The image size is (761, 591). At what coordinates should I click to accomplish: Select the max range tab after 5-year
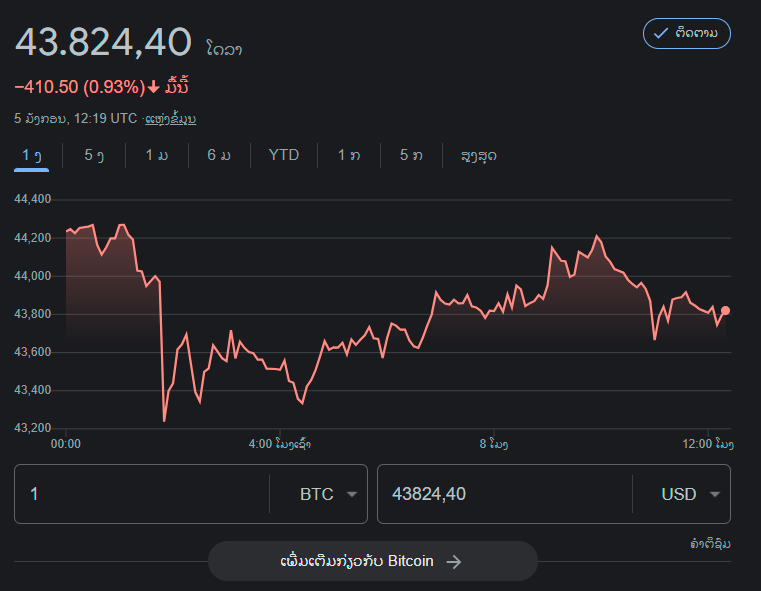click(x=478, y=155)
